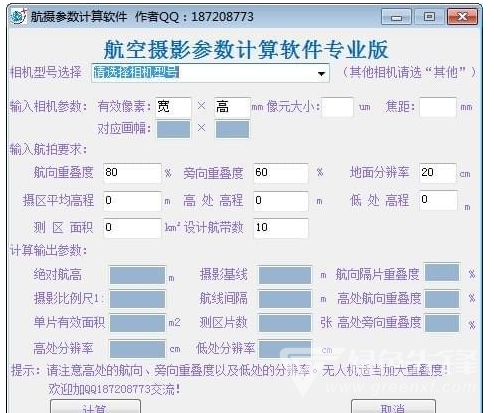The width and height of the screenshot is (494, 413).
Task: Click the survey area size field
Action: point(132,228)
